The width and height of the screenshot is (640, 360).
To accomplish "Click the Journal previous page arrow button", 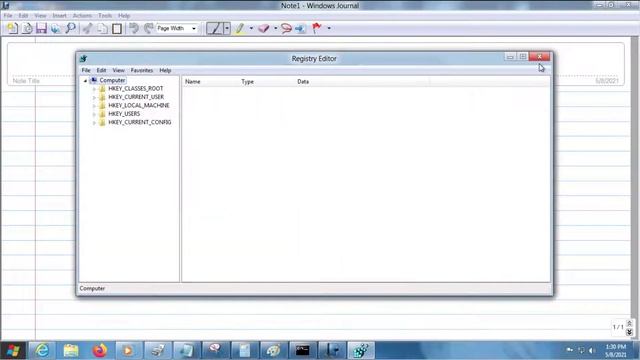I will pos(629,323).
